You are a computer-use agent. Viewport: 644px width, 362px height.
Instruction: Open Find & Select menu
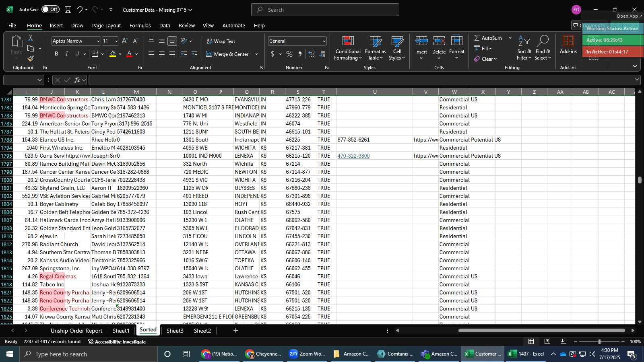[543, 48]
